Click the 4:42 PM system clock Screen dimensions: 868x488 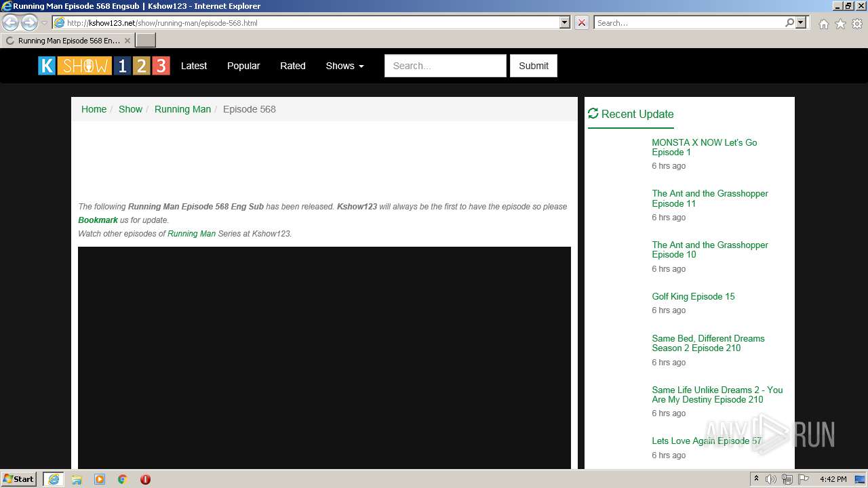pyautogui.click(x=833, y=479)
